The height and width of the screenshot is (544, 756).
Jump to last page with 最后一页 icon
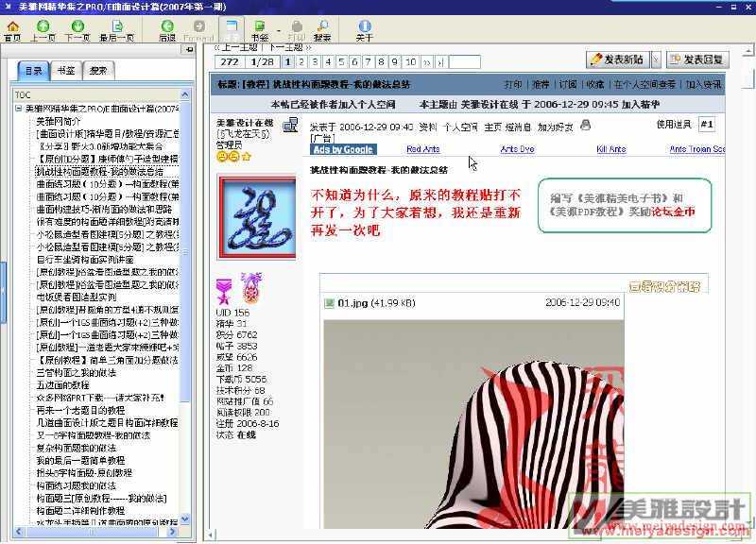pos(116,29)
